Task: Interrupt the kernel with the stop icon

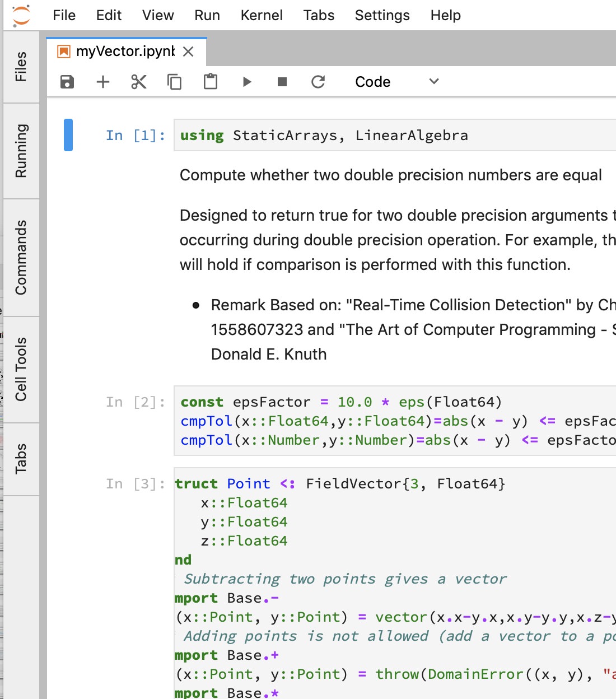Action: [x=282, y=82]
